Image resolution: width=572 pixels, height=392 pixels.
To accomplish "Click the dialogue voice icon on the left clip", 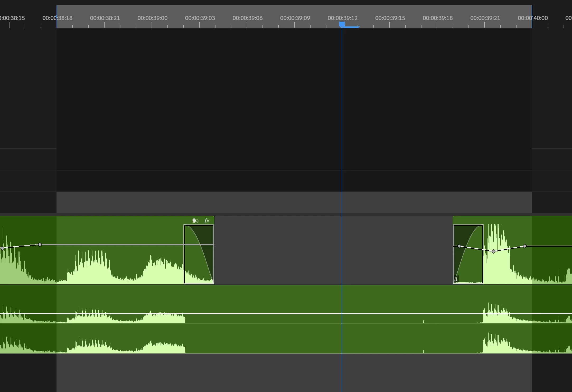I will point(195,221).
